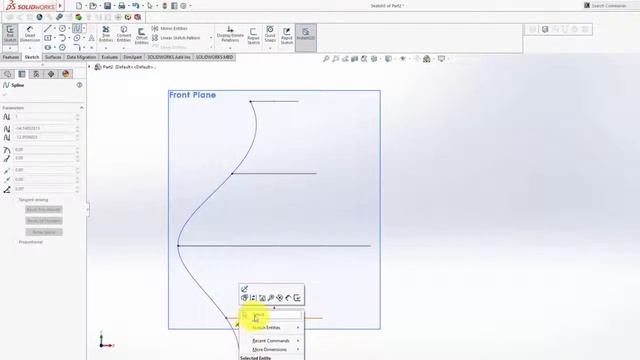Switch to the Features ribbon tab
The image size is (640, 360).
(11, 57)
